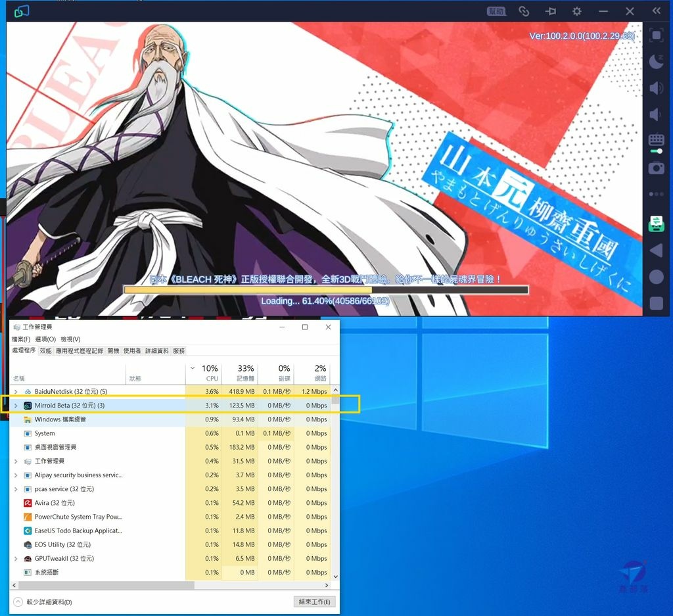Select the System process row
Screen dimensions: 673x616
[x=170, y=433]
